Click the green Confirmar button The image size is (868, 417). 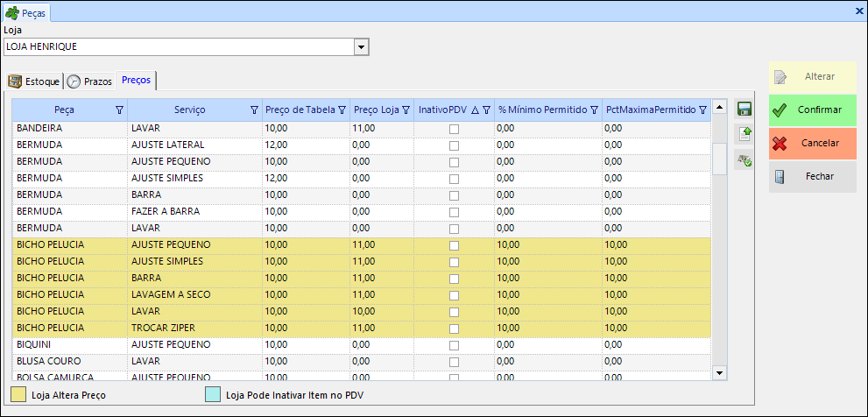tap(812, 110)
